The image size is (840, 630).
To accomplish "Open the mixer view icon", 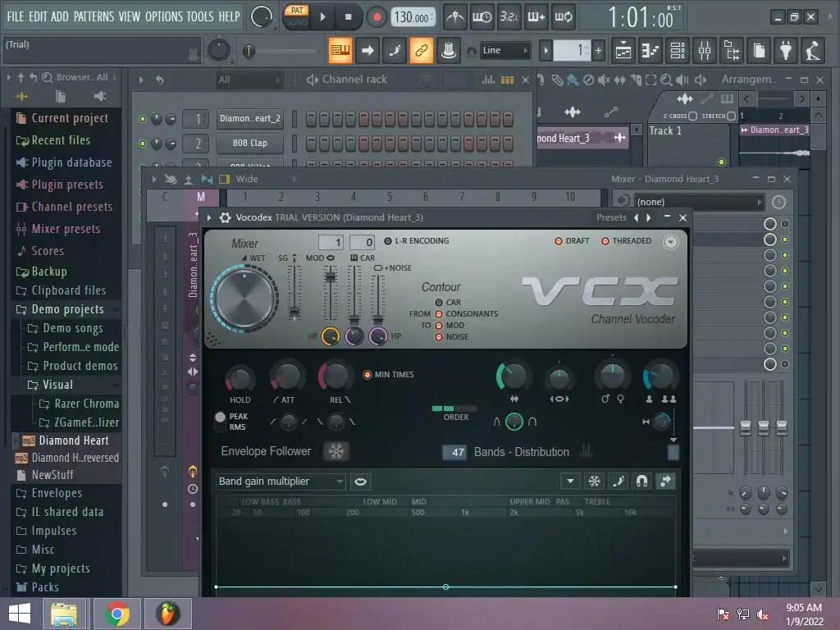I will tap(705, 51).
